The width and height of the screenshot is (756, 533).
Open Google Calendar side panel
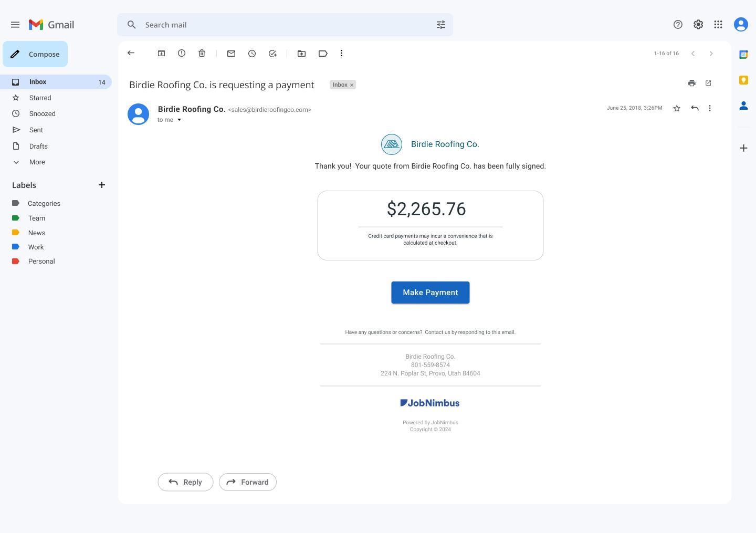click(743, 55)
